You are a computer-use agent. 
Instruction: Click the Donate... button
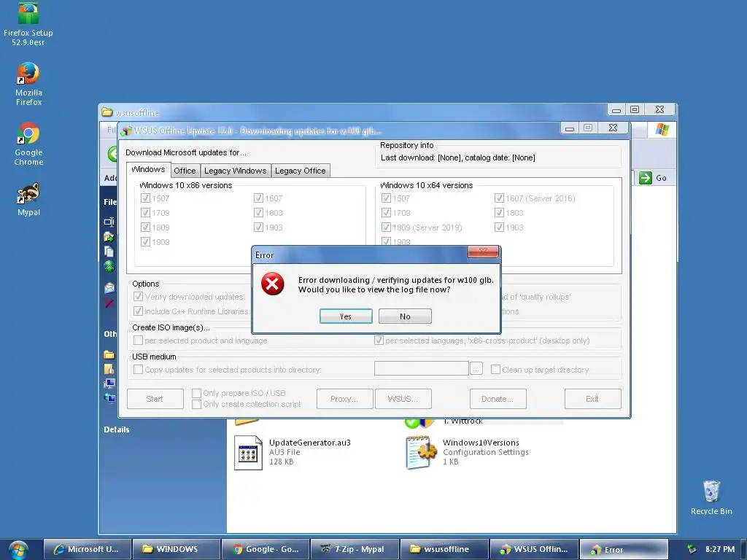click(x=498, y=399)
